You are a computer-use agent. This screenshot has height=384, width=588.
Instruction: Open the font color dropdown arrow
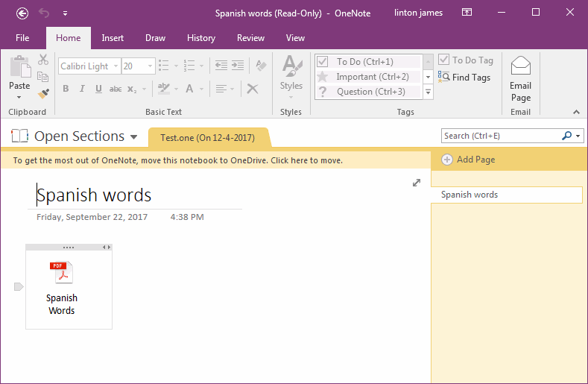click(201, 89)
